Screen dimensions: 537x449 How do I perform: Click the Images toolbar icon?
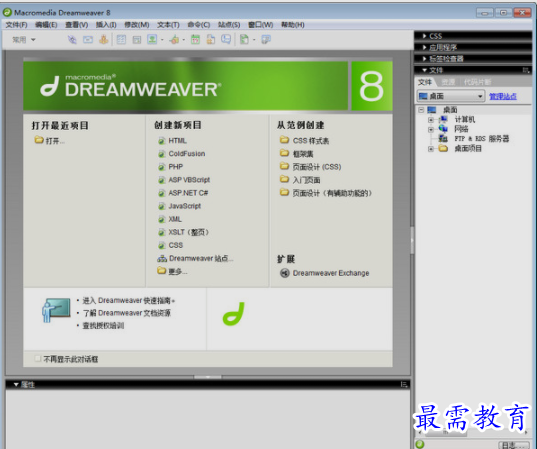tap(152, 39)
